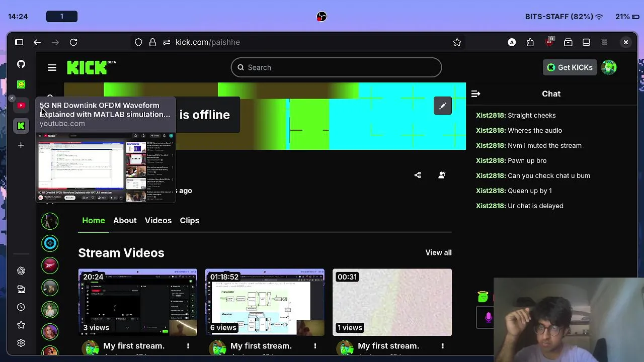Open the browser hamburger application menu
644x362 pixels.
(x=604, y=42)
